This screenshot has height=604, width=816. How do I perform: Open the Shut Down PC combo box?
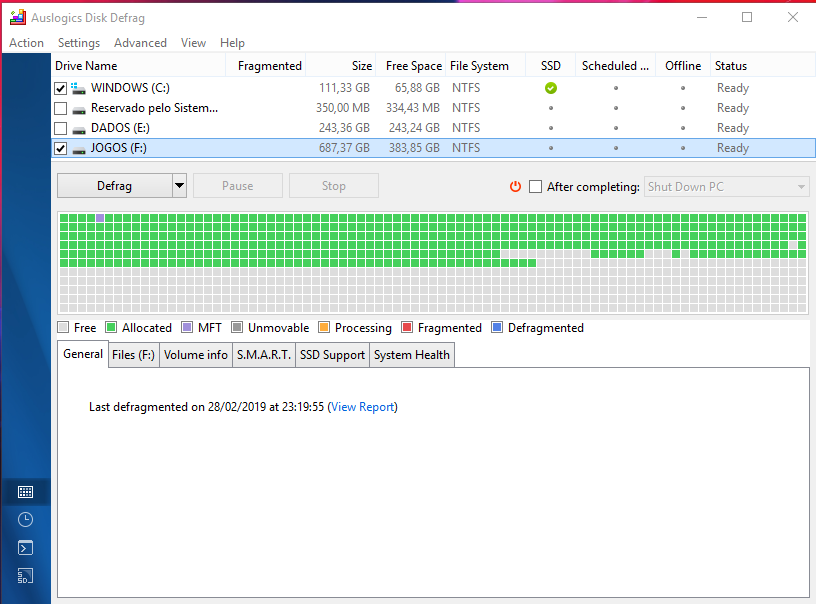tap(726, 187)
